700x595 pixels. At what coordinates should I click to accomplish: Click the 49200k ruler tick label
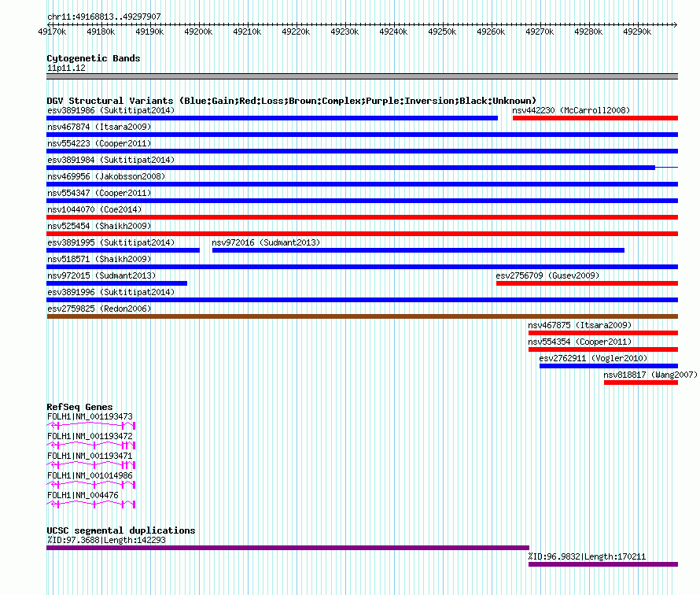(x=198, y=32)
